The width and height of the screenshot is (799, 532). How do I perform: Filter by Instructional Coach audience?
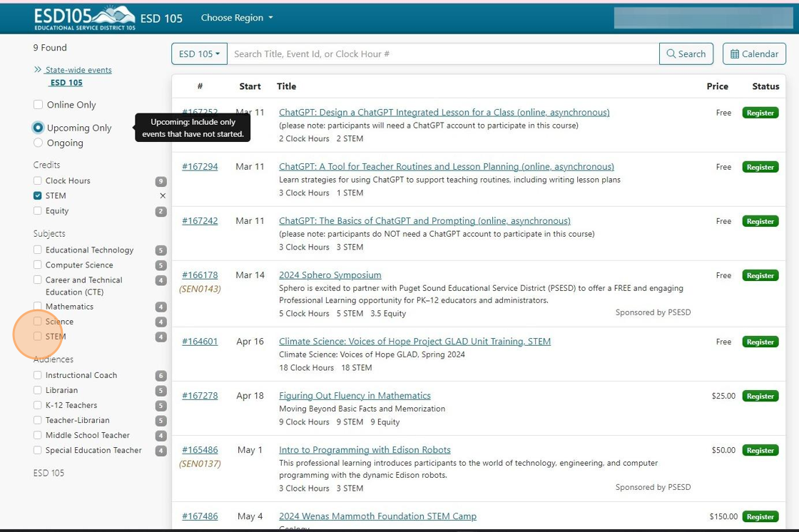click(x=38, y=375)
